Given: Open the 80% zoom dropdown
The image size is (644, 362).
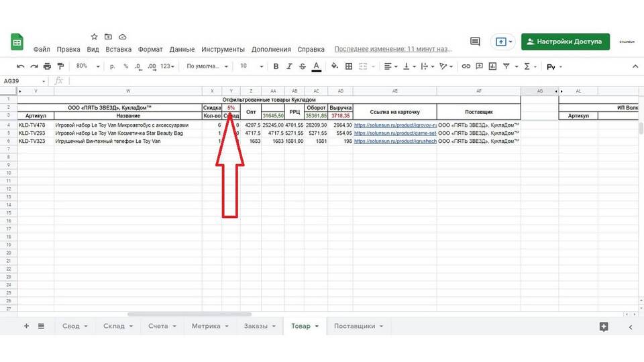Looking at the screenshot, I should (87, 66).
